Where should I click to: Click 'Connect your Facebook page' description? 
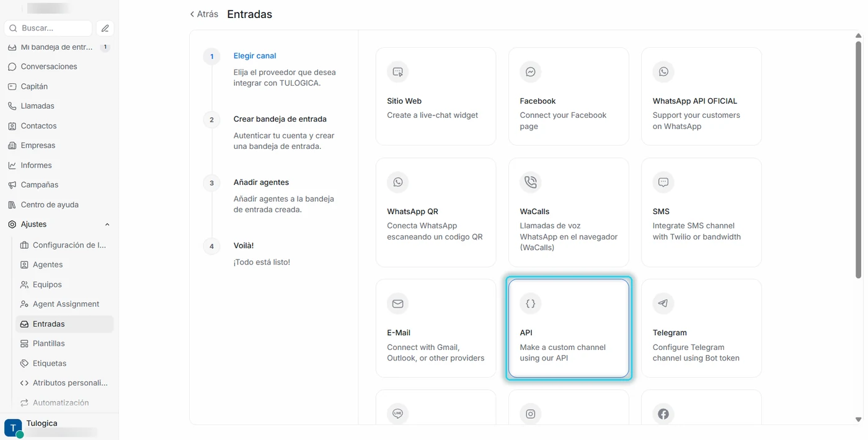click(x=563, y=121)
